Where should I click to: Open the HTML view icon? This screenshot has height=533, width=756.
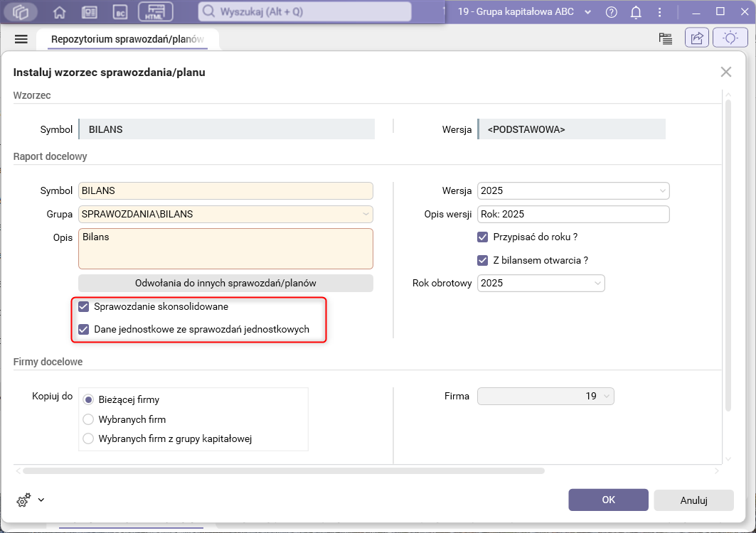[x=155, y=11]
